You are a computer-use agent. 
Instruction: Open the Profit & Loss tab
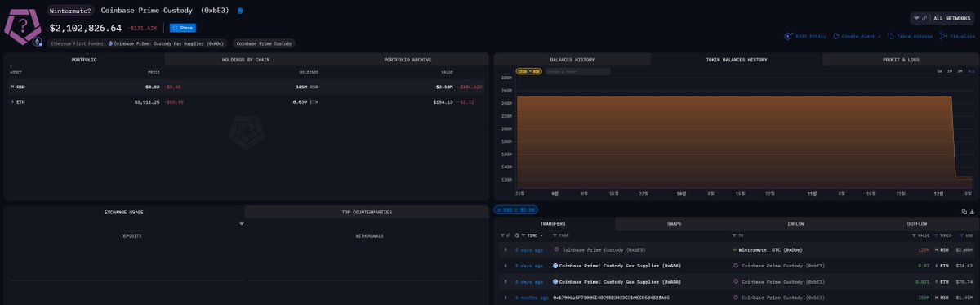tap(900, 60)
